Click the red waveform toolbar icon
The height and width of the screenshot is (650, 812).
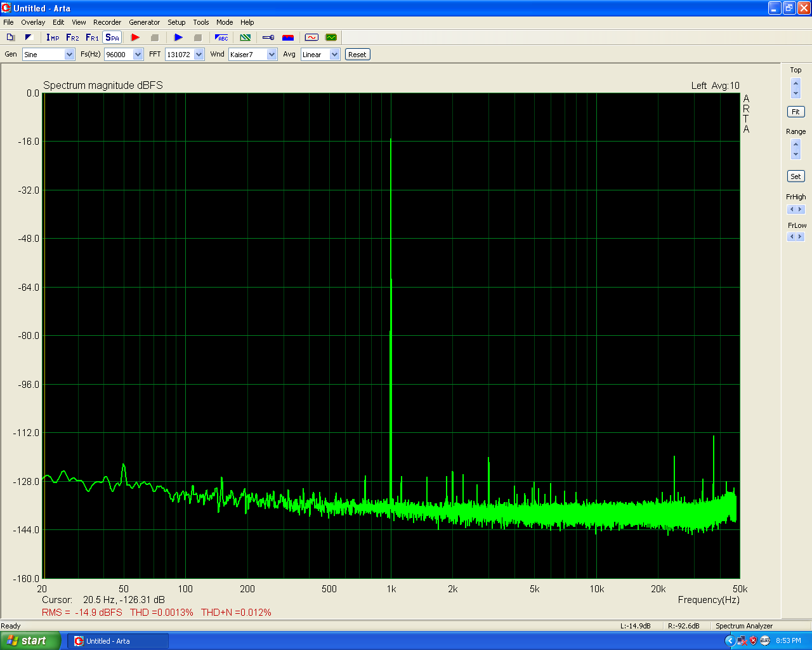311,37
